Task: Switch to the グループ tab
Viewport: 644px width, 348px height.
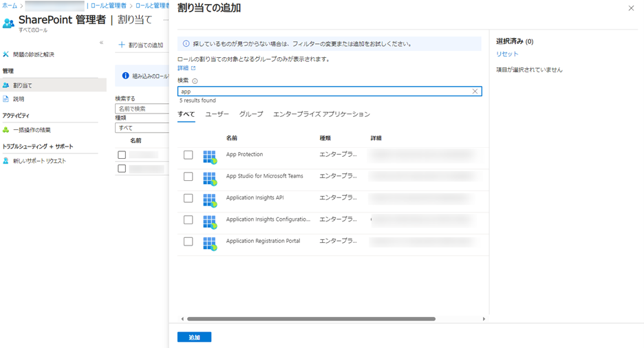Action: 251,114
